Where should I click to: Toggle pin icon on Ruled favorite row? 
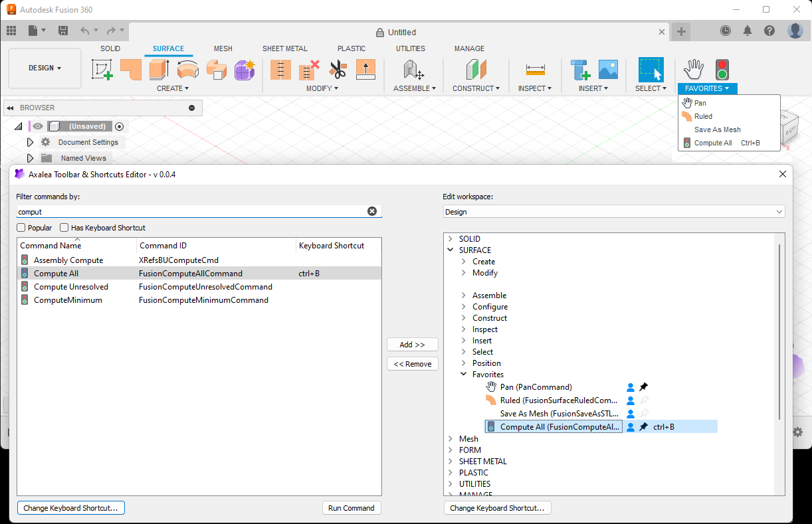[x=643, y=400]
